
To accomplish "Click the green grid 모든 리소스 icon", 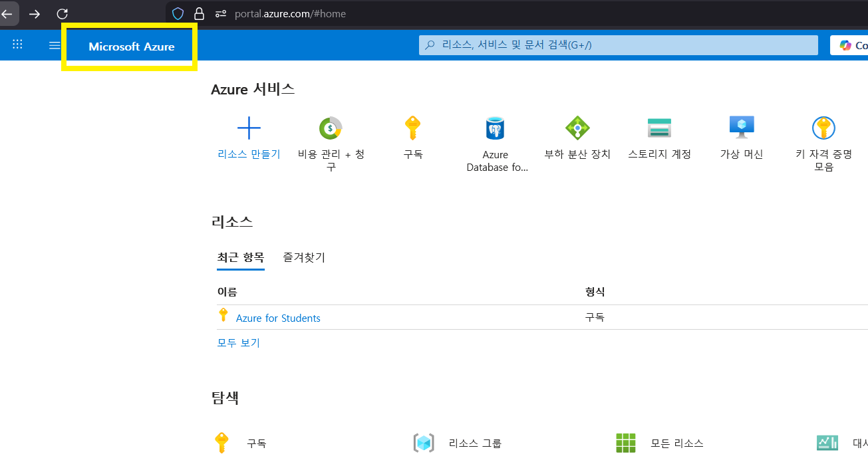I will coord(626,443).
